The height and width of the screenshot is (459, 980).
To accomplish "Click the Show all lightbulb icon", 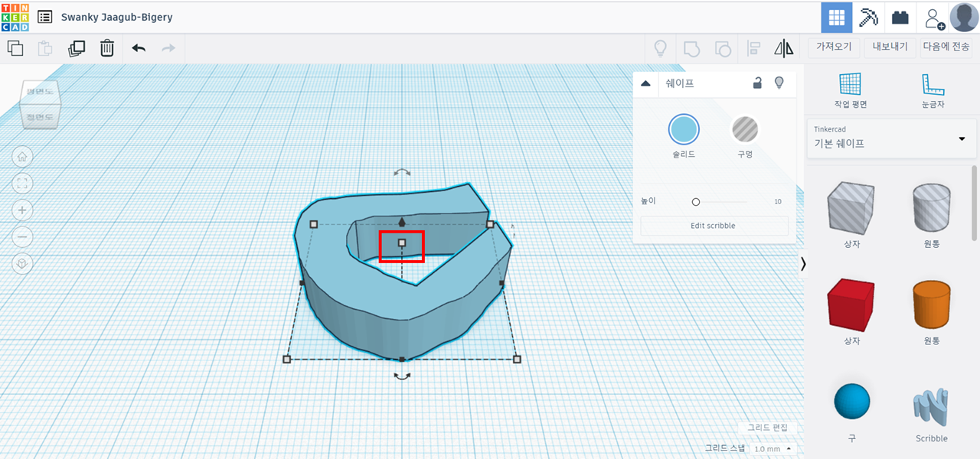I will 660,48.
